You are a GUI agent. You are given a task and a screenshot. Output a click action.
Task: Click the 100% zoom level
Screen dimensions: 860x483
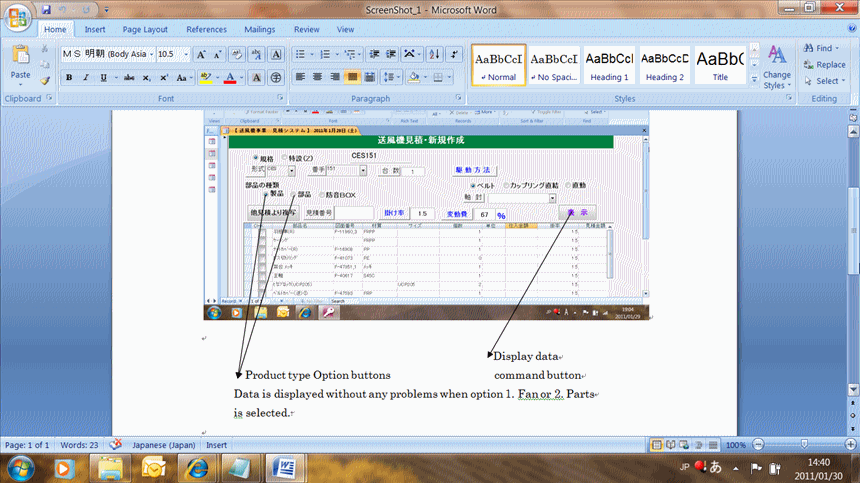(x=735, y=445)
